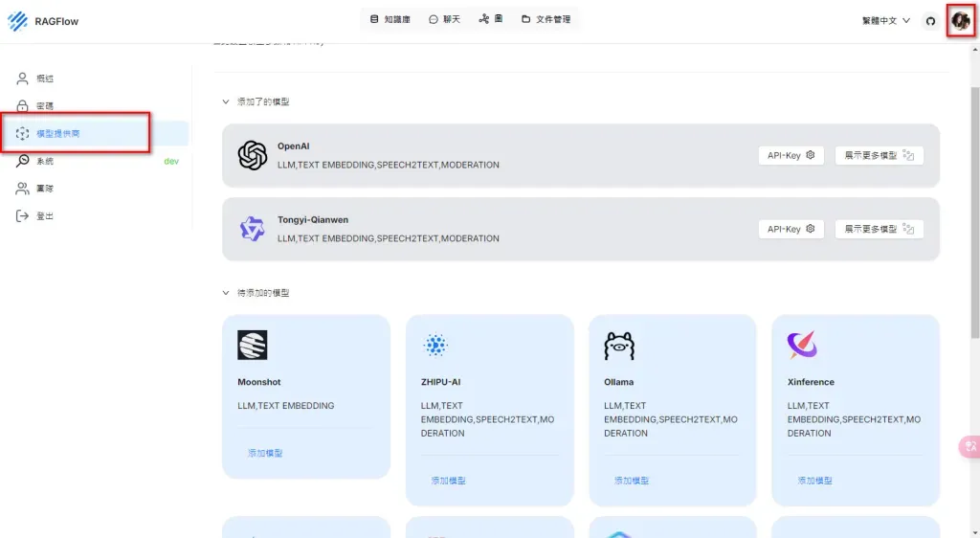Click OpenAI API-Key button
This screenshot has height=538, width=980.
coord(791,156)
